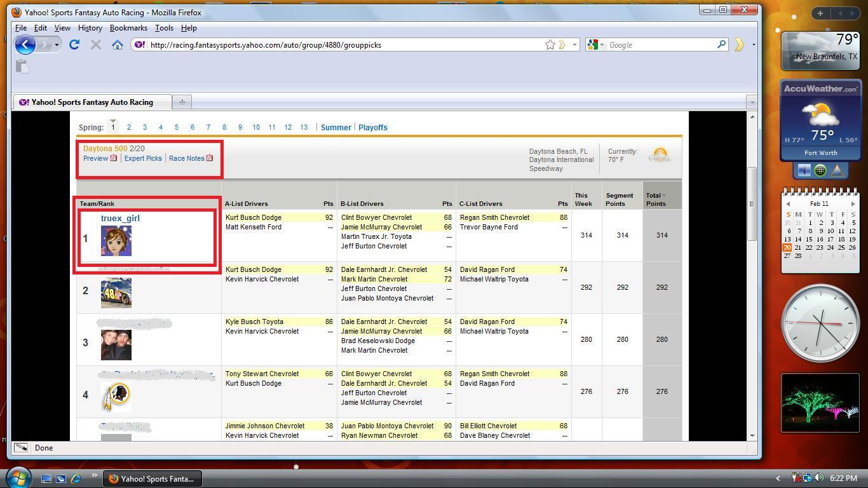Expand the Quick Launch overflow chevron

click(95, 475)
